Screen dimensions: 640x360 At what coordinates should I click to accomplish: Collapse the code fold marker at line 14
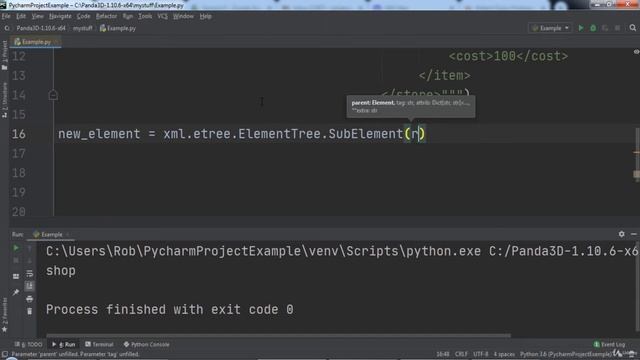53,95
